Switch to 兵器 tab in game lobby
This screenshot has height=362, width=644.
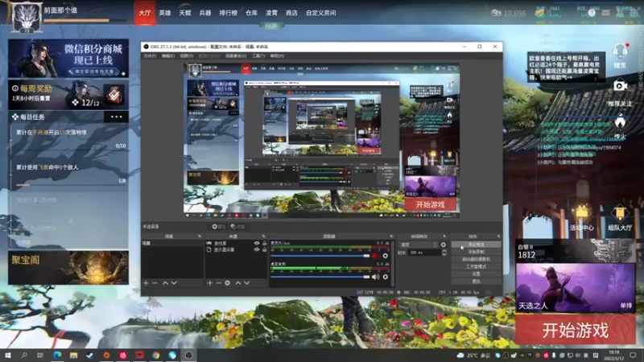pos(205,13)
